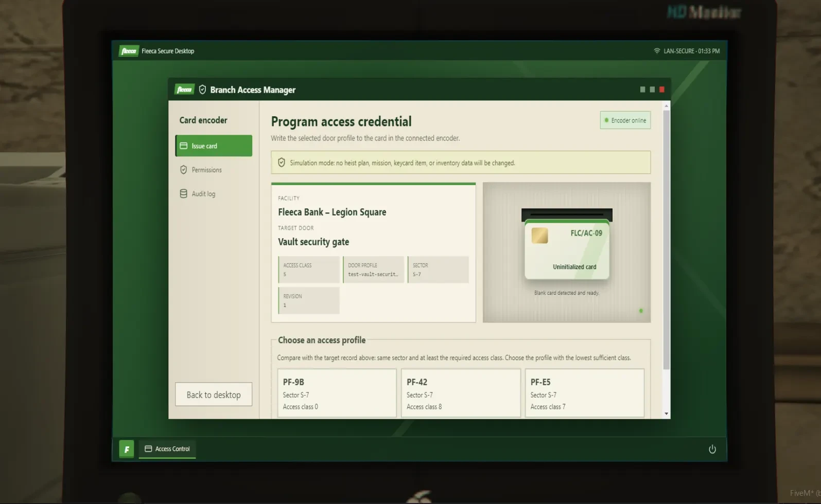Click the shield icon next to Permissions

(183, 170)
